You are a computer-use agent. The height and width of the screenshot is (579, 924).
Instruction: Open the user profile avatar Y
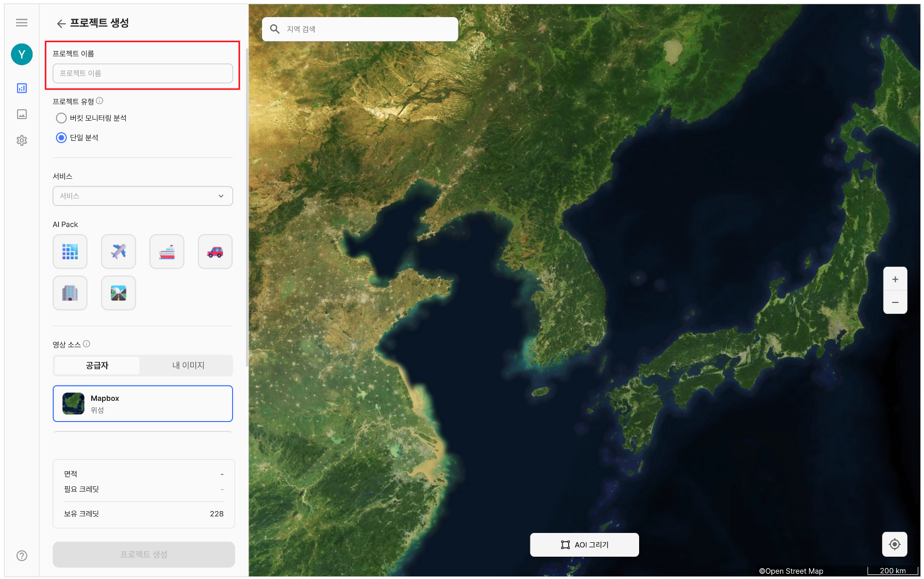22,54
